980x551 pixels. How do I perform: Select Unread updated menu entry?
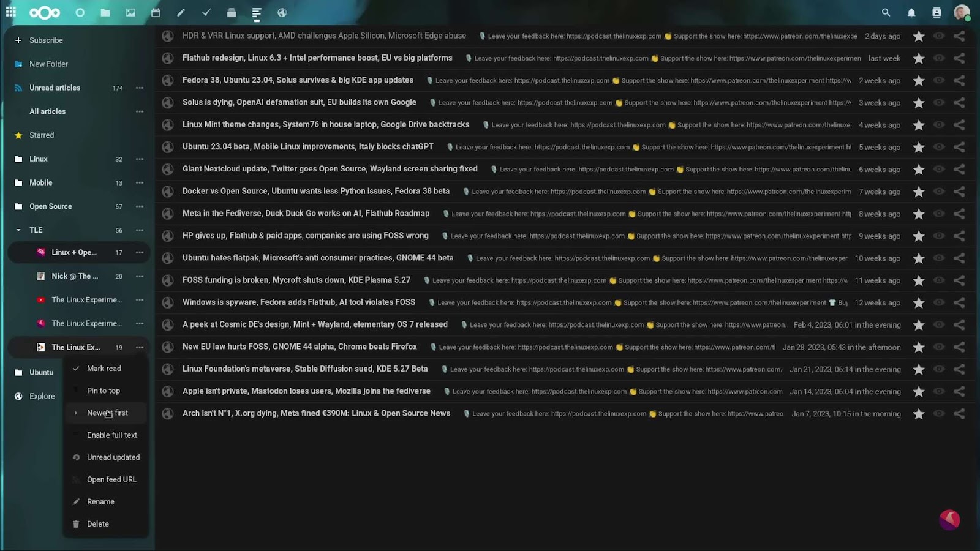[105, 457]
